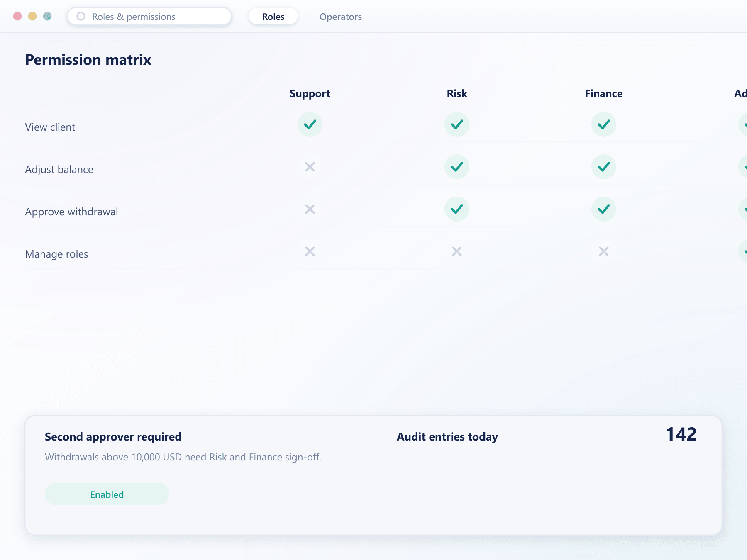The width and height of the screenshot is (747, 560).
Task: Click the Support column header
Action: (310, 93)
